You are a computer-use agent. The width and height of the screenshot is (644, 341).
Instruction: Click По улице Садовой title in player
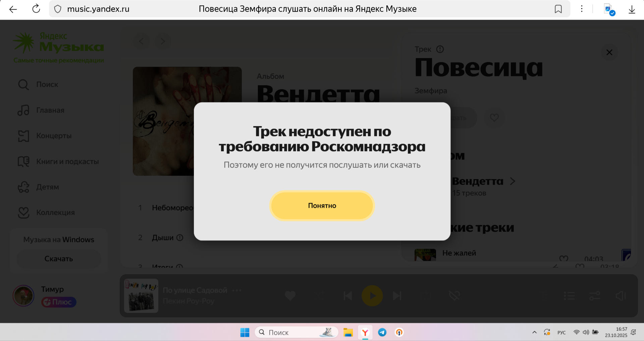195,290
